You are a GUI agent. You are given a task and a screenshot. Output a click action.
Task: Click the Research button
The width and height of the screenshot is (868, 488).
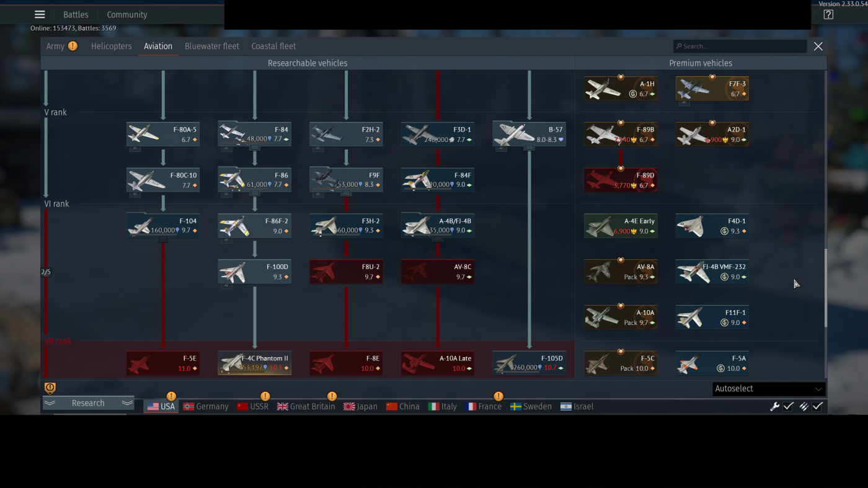point(88,403)
